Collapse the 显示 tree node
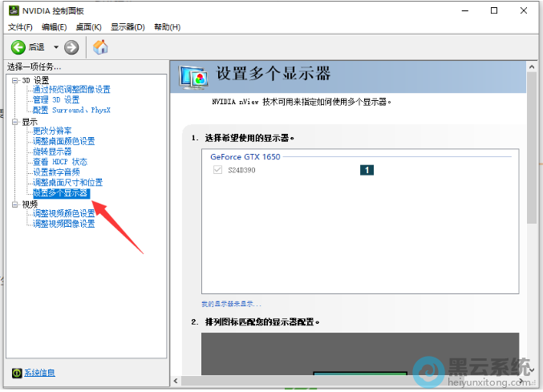The width and height of the screenshot is (543, 392). click(14, 122)
